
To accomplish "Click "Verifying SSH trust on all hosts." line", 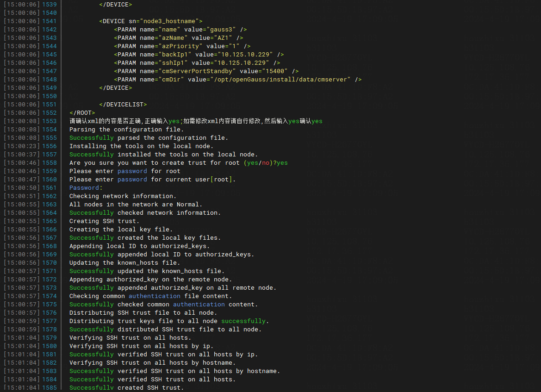I will (x=130, y=337).
